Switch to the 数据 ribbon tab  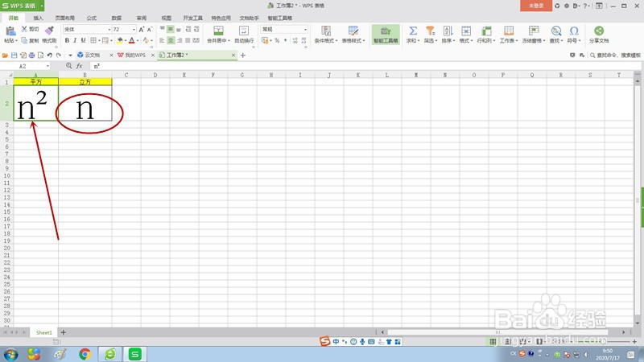[x=117, y=18]
